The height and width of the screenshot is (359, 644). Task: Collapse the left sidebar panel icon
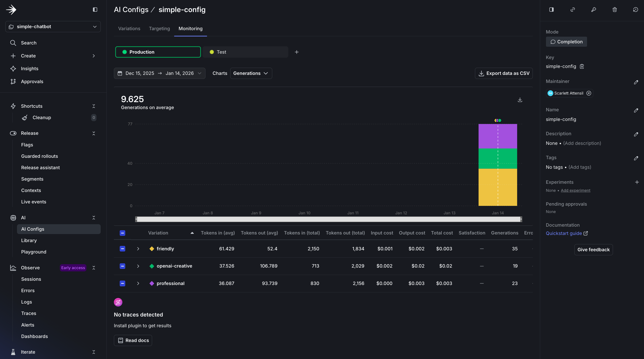(95, 10)
